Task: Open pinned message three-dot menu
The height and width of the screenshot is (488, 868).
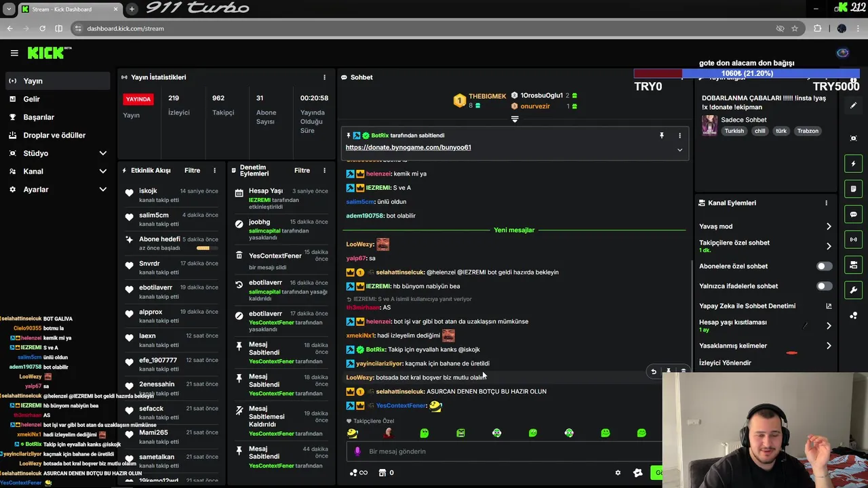Action: (x=679, y=136)
